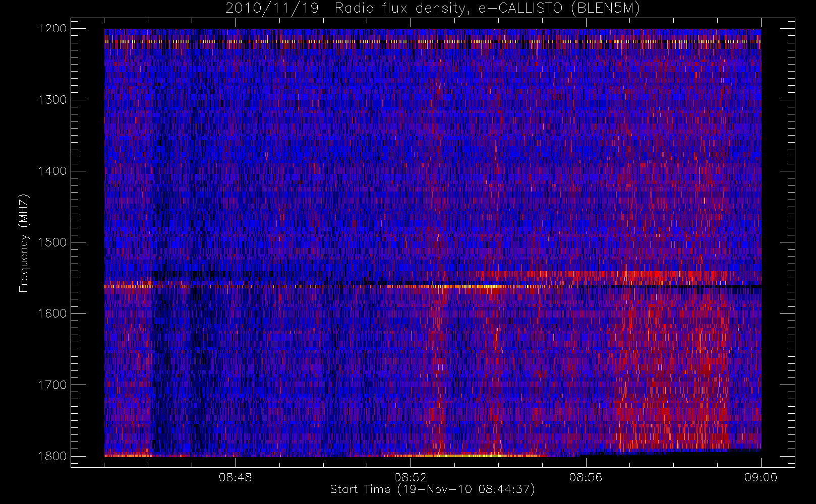Click the 08:52 time tick label

pos(411,477)
